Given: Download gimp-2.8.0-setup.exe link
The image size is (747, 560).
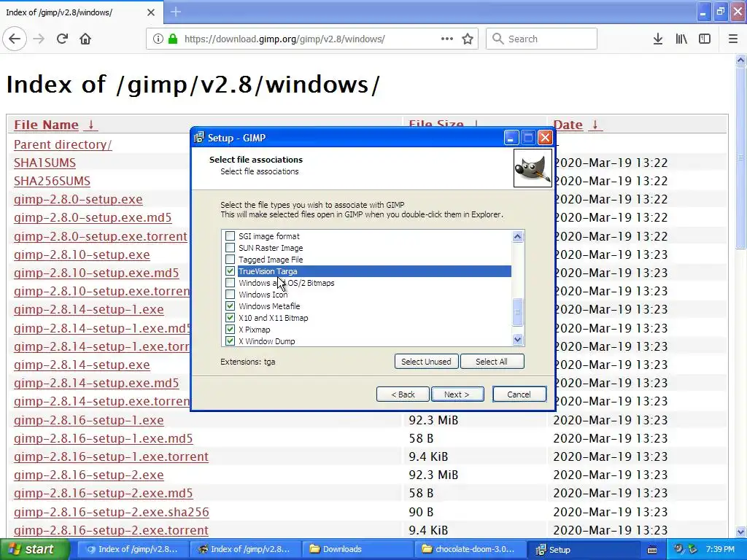Looking at the screenshot, I should point(78,199).
